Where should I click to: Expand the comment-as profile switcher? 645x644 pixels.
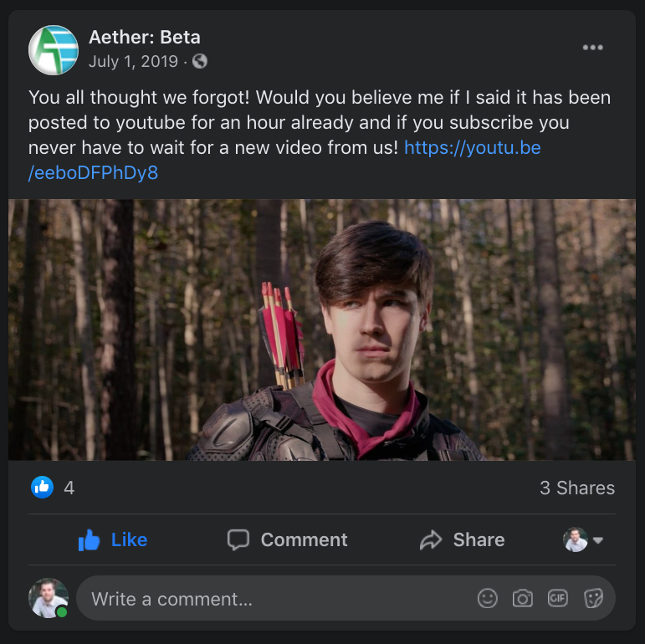[583, 540]
